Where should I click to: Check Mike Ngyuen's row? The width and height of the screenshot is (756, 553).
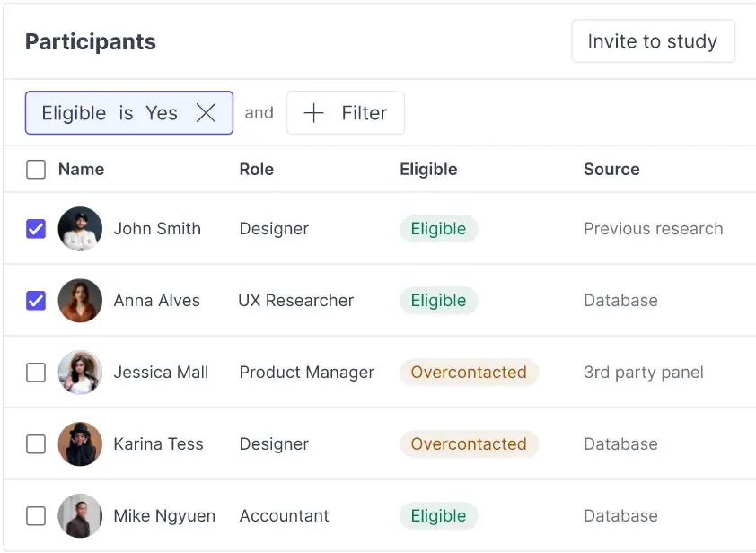pyautogui.click(x=36, y=516)
